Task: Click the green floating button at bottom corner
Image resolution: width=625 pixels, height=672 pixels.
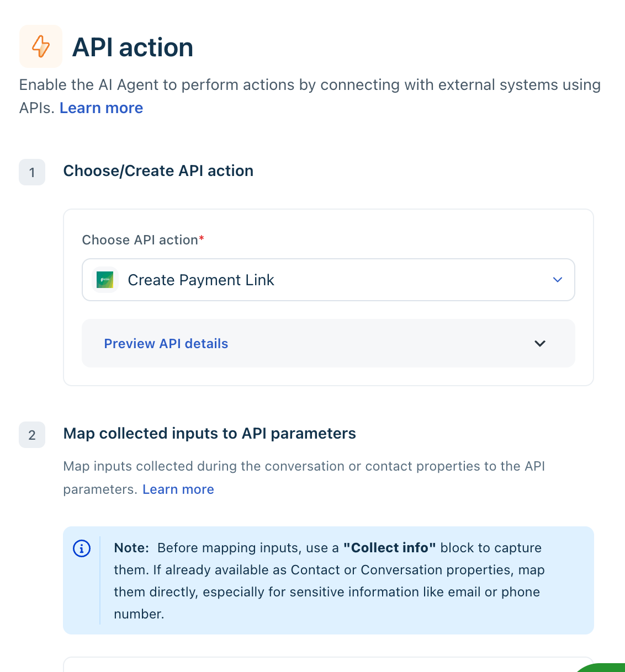Action: coord(602,668)
